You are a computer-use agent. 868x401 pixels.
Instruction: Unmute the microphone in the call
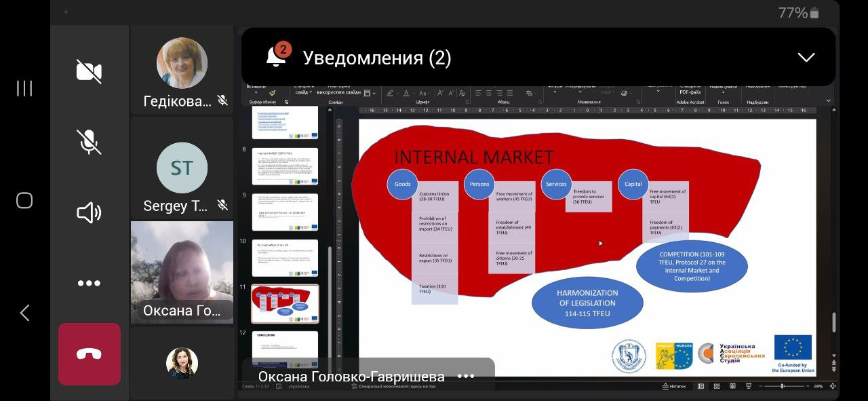[89, 142]
